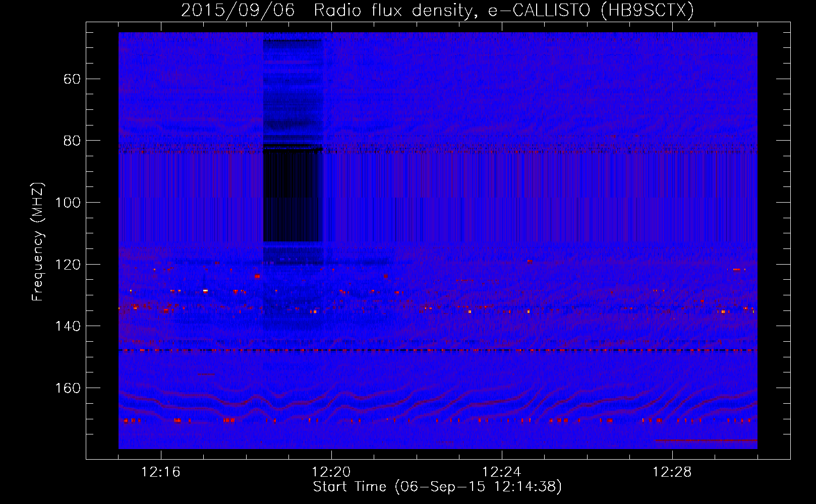The width and height of the screenshot is (816, 504).
Task: Click the 12:16 time tick label
Action: 160,472
